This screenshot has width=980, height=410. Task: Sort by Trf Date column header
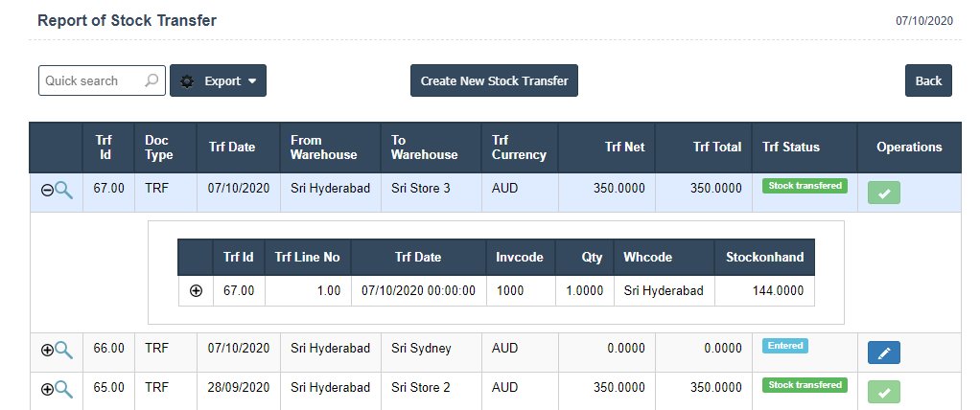point(232,148)
